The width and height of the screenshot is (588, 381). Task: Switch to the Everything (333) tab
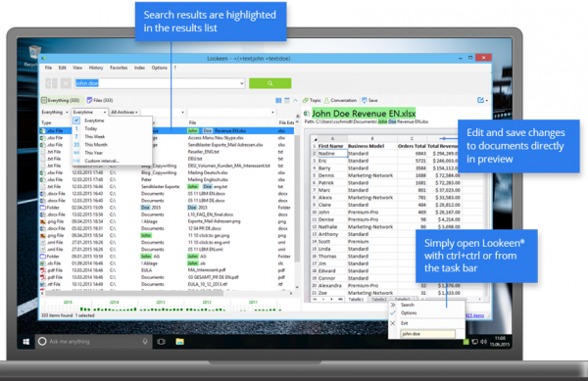tap(61, 101)
